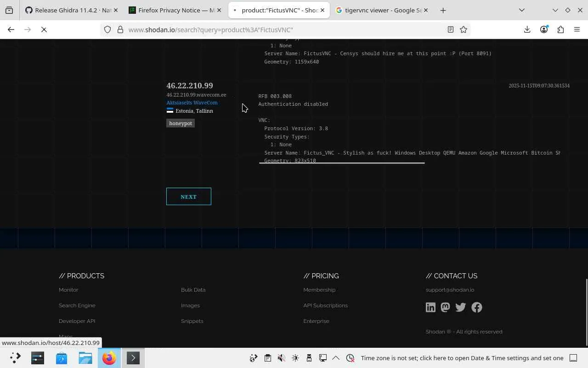Image resolution: width=588 pixels, height=368 pixels.
Task: List all tabs dropdown arrow
Action: point(522,10)
